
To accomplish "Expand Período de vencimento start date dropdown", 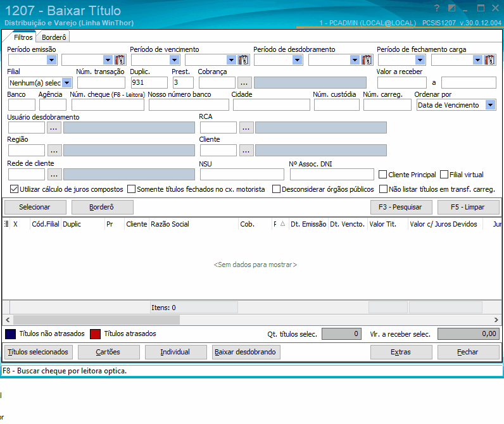I will point(174,59).
